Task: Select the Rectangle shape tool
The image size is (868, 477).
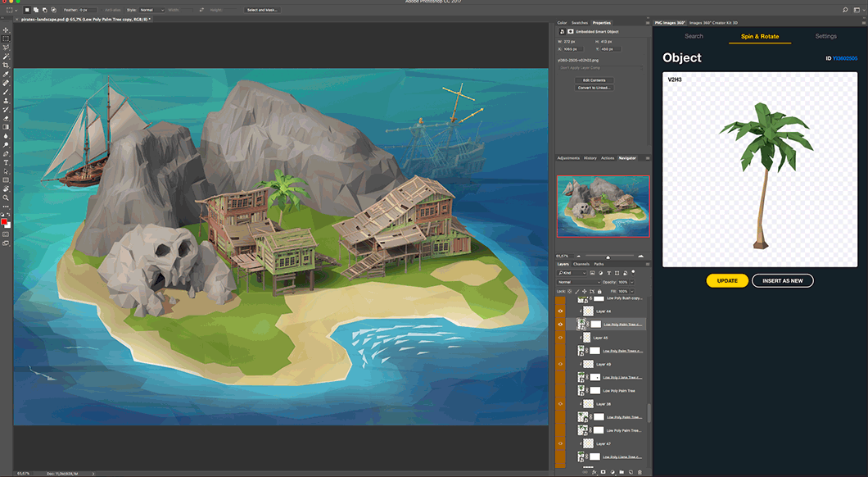Action: click(6, 180)
